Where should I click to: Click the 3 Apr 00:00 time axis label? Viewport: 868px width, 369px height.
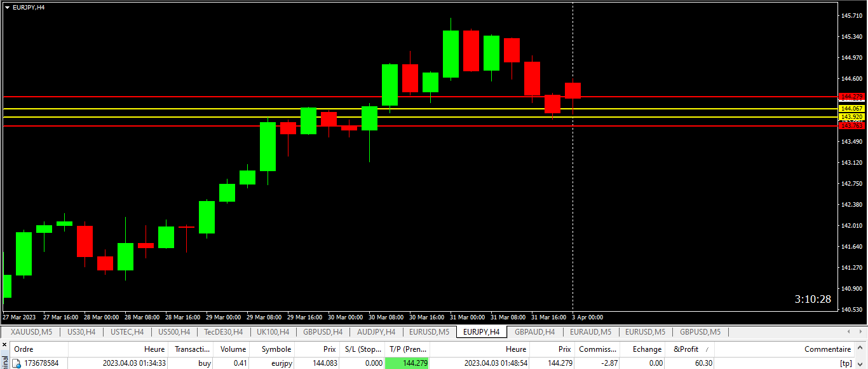tap(587, 317)
